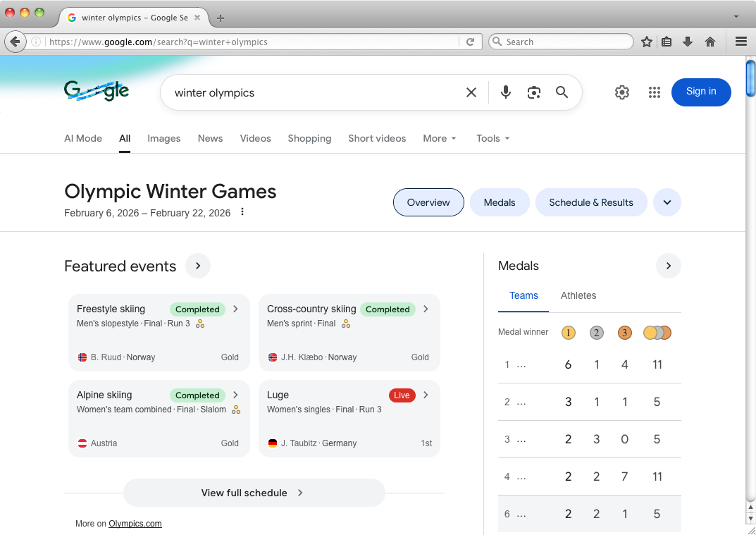Go back using the browser back arrow

(15, 42)
